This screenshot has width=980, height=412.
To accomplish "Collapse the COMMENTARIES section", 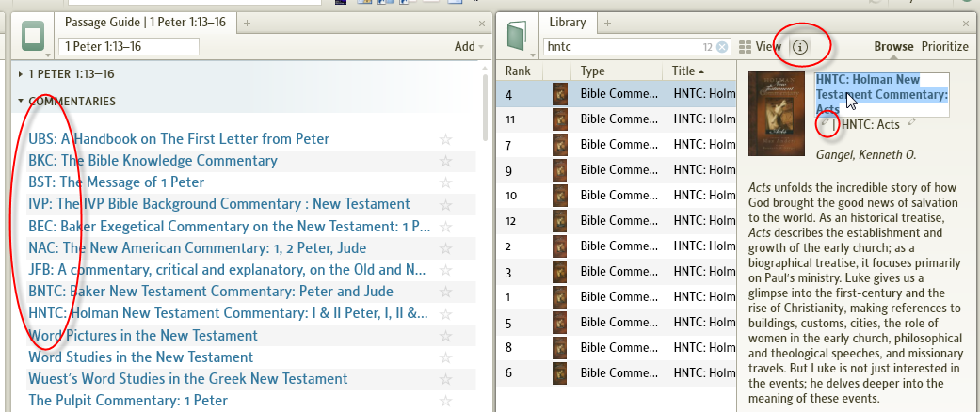I will [x=21, y=102].
